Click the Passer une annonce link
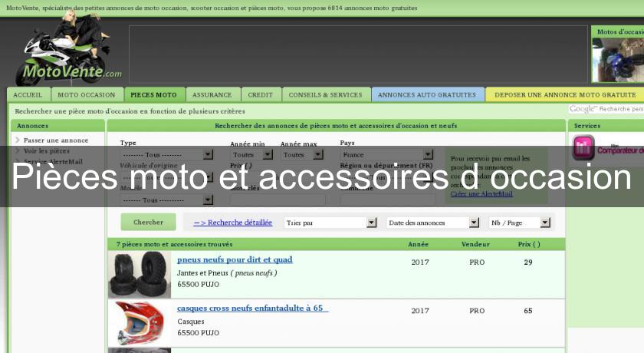Viewport: 644px width, 353px height. click(56, 140)
